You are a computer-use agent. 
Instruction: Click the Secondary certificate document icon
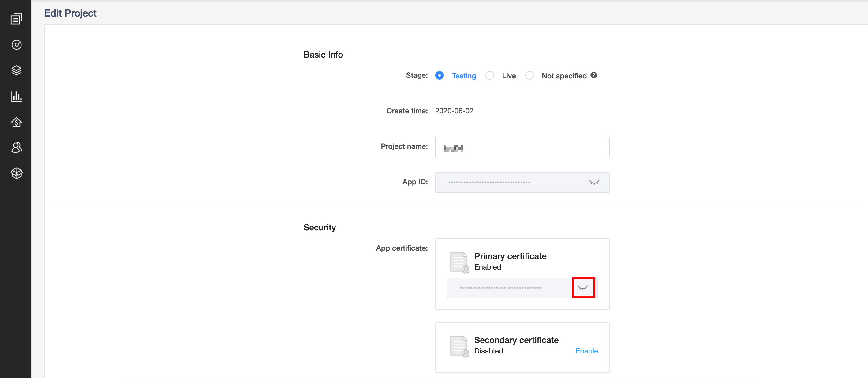459,346
